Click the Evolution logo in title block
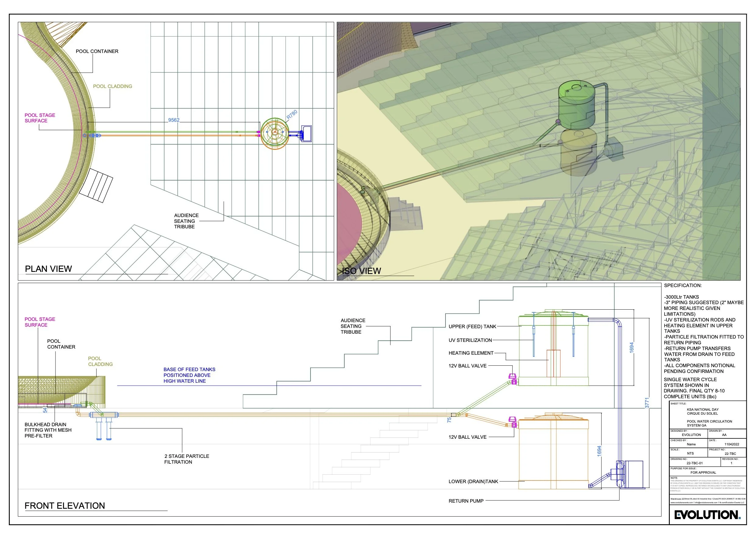Image resolution: width=756 pixels, height=534 pixels. click(707, 515)
